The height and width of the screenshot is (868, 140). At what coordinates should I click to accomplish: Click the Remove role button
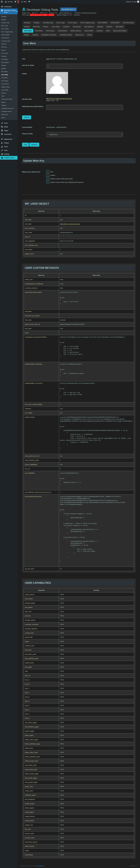pyautogui.click(x=34, y=145)
